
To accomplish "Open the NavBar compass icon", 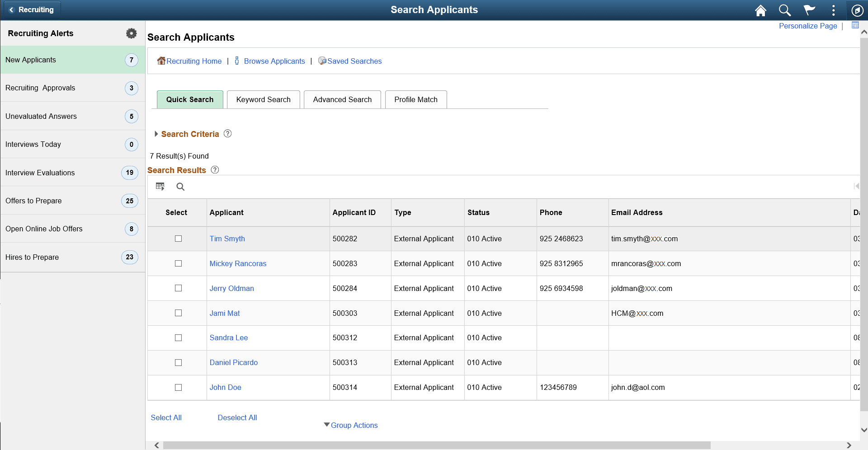I will [857, 10].
